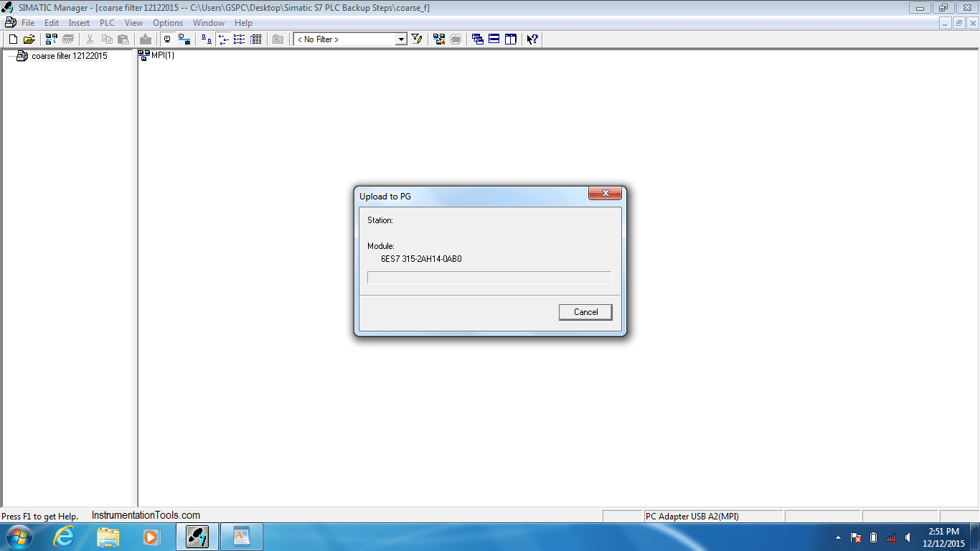
Task: Switch to List view icon
Action: (x=240, y=39)
